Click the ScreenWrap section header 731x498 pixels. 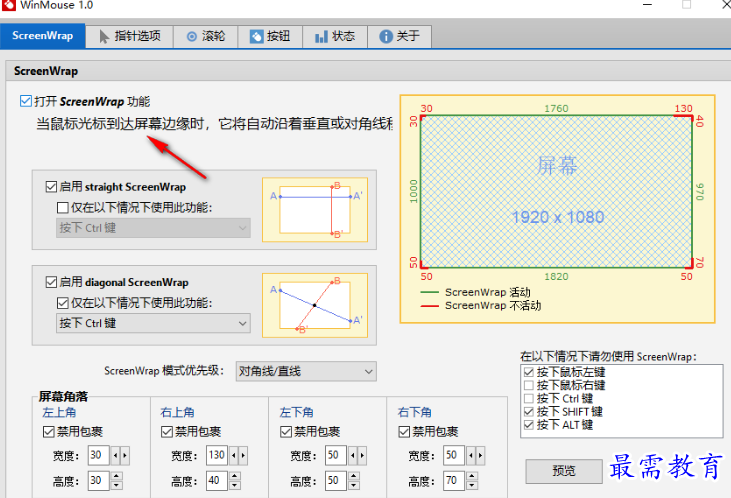(x=46, y=71)
